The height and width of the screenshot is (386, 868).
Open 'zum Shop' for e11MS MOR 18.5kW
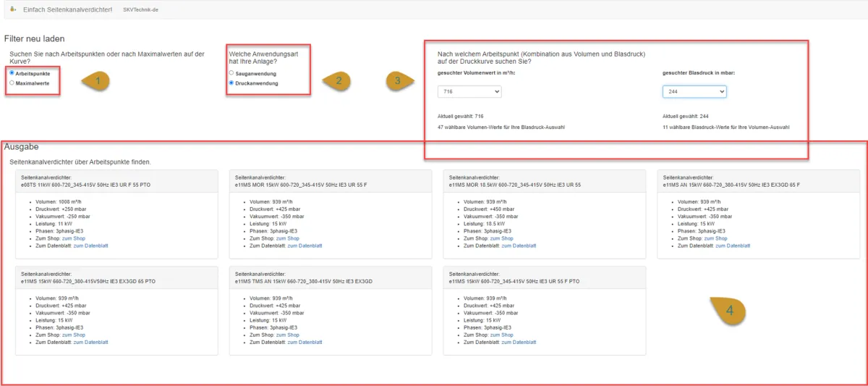click(x=501, y=238)
